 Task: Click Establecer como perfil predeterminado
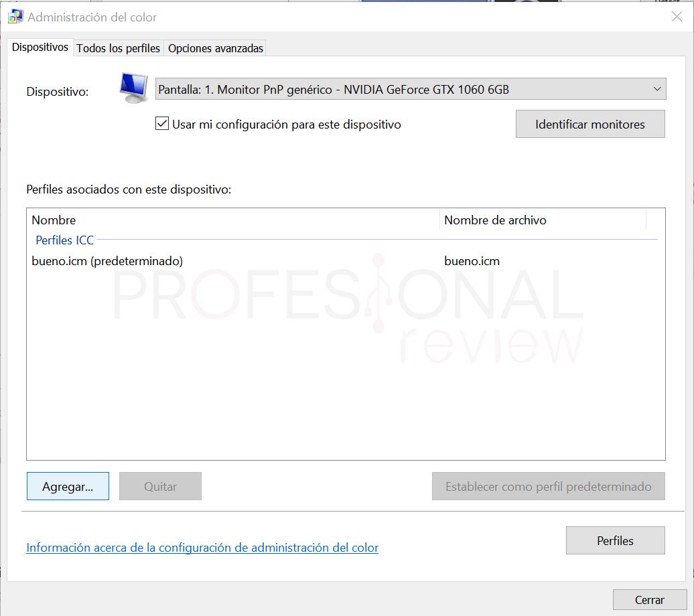tap(549, 486)
